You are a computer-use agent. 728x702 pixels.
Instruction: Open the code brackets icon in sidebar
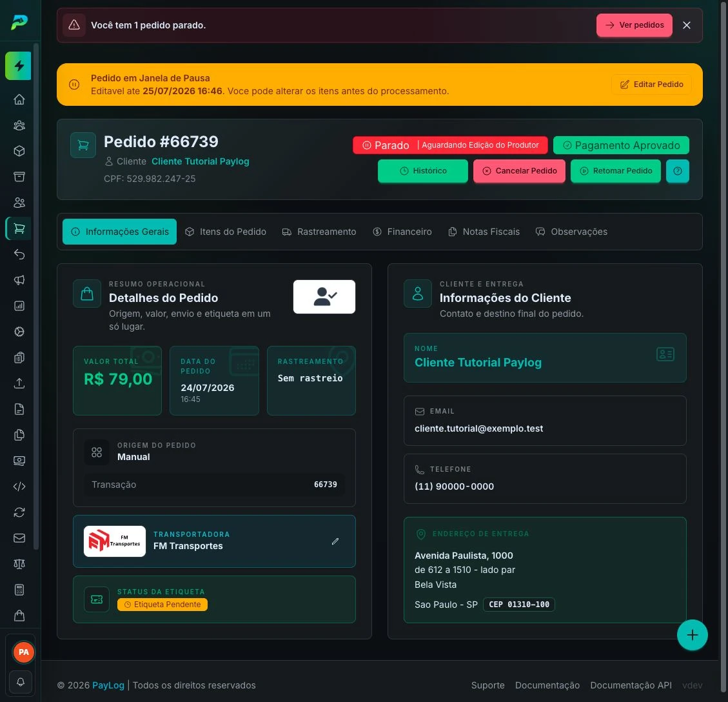[19, 486]
